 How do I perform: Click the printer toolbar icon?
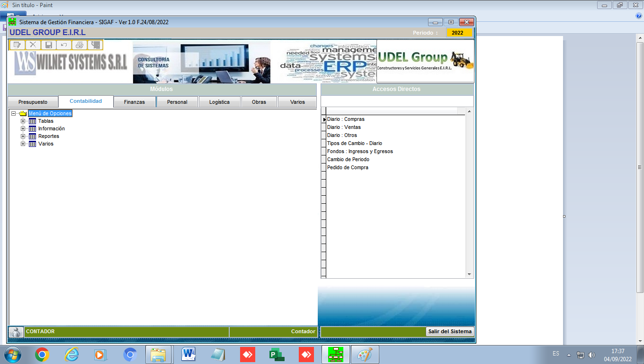[80, 45]
